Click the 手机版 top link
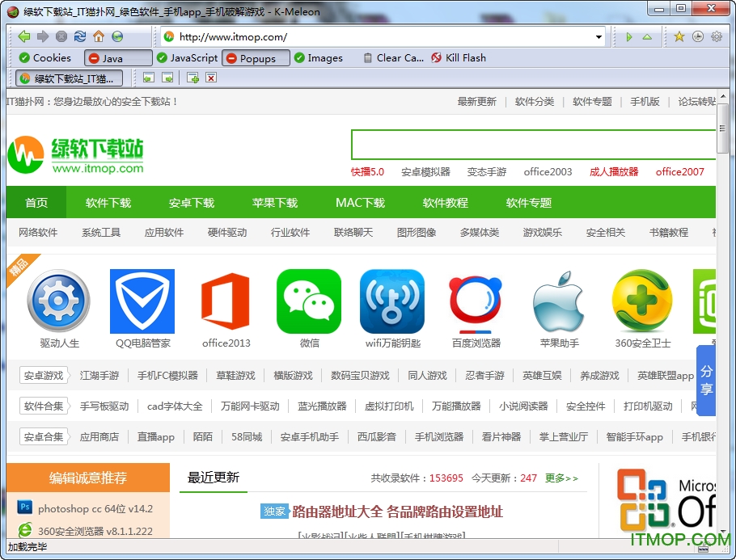This screenshot has width=736, height=560. click(645, 101)
